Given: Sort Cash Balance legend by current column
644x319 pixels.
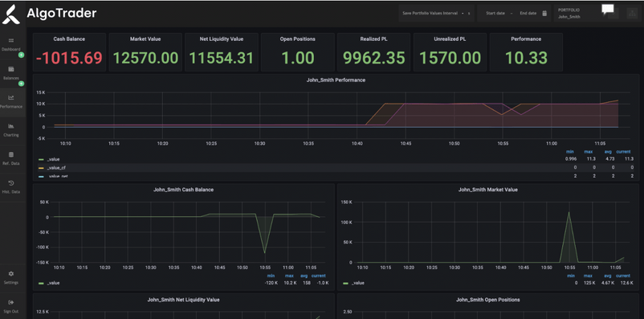Looking at the screenshot, I should point(318,276).
